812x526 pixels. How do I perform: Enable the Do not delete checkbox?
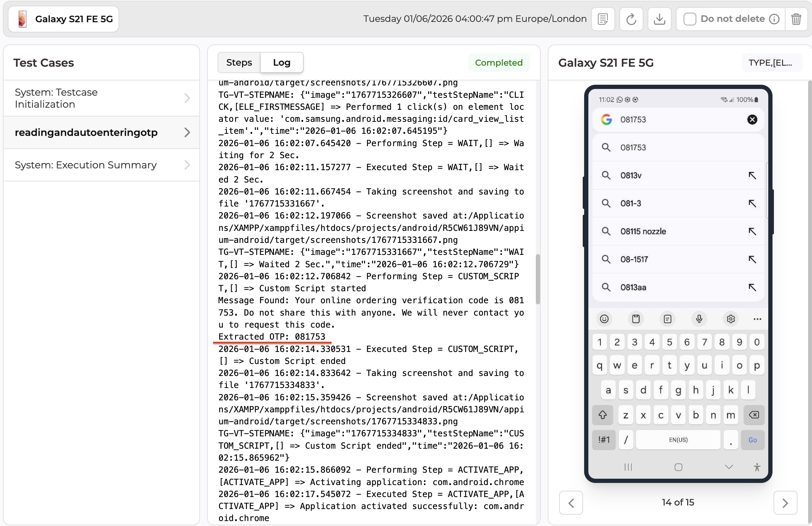[x=690, y=19]
